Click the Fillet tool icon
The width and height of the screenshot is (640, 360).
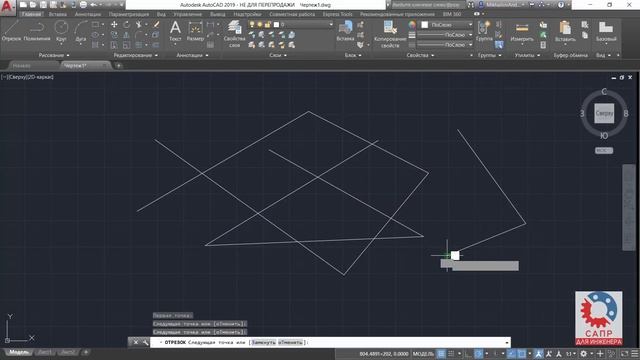139,35
